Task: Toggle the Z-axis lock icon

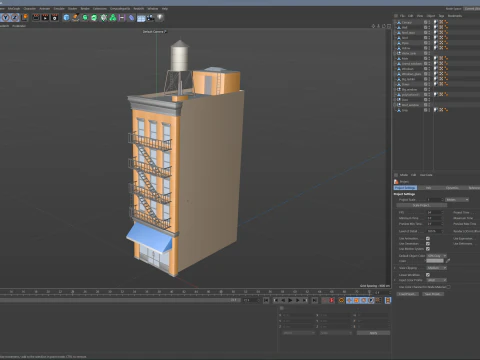Action: [15, 17]
